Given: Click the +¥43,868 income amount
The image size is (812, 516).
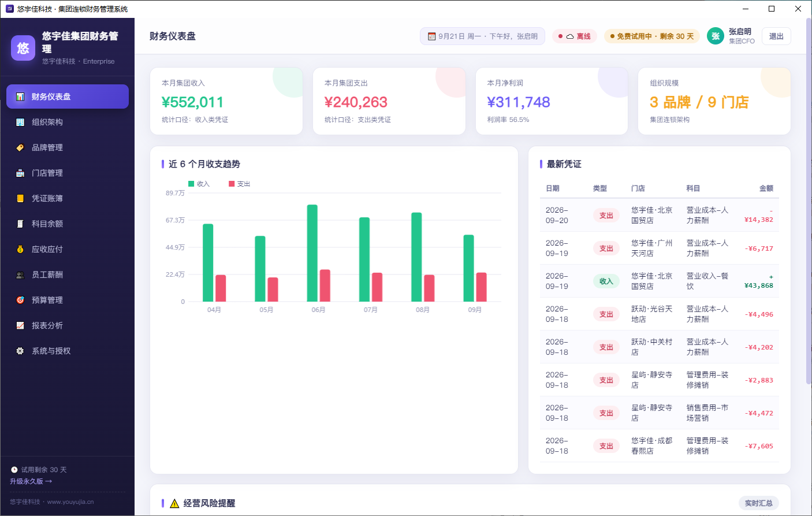Looking at the screenshot, I should point(759,281).
